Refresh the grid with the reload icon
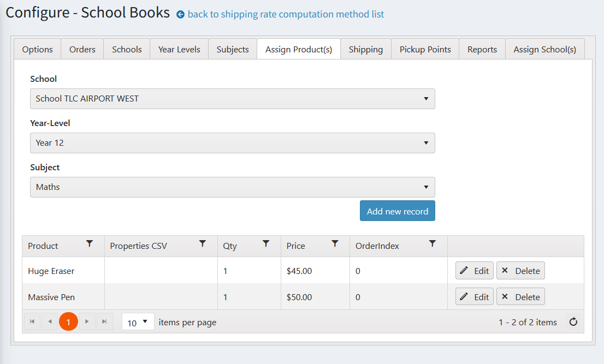 573,322
